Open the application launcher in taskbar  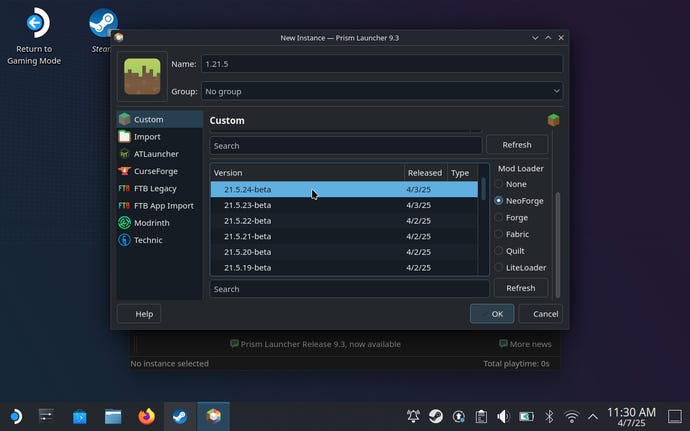pos(15,416)
